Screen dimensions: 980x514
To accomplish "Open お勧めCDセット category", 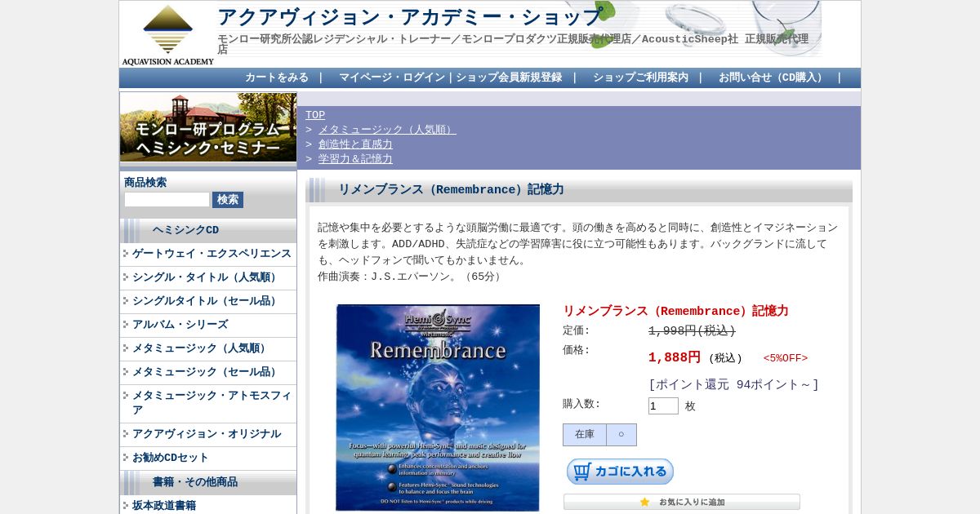I will click(170, 458).
